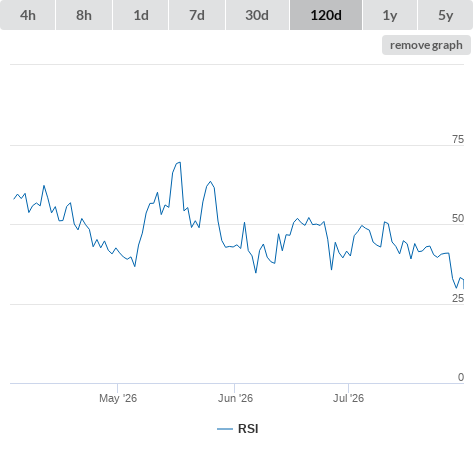Open the 30d range tab
Viewport: 474px width, 455px height.
257,15
